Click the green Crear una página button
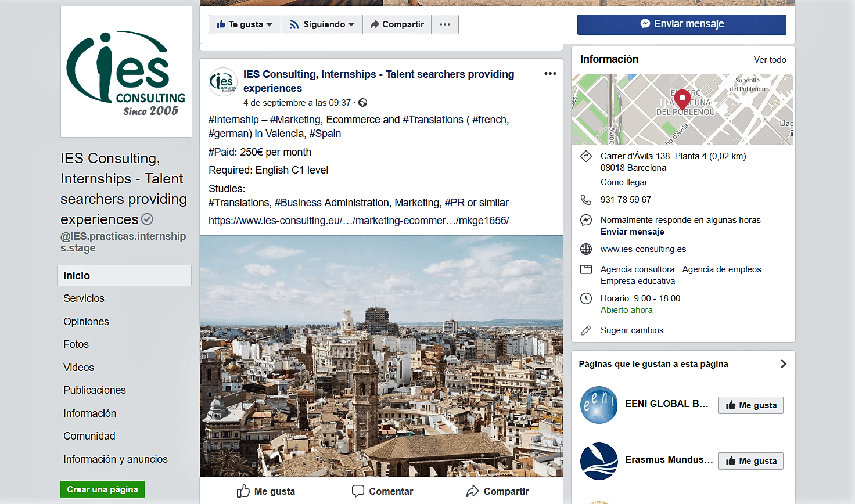855x504 pixels. point(102,489)
